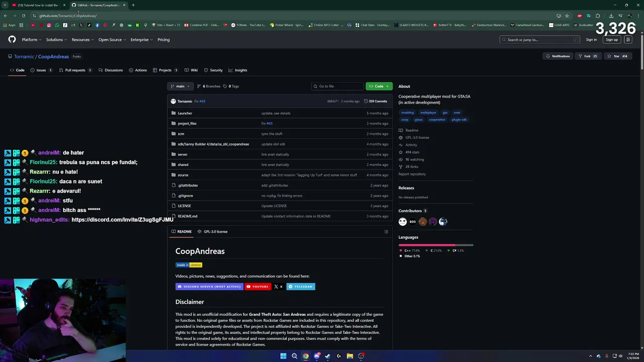Screen dimensions: 644x362
Task: Open the LICENSE file
Action: [x=184, y=206]
